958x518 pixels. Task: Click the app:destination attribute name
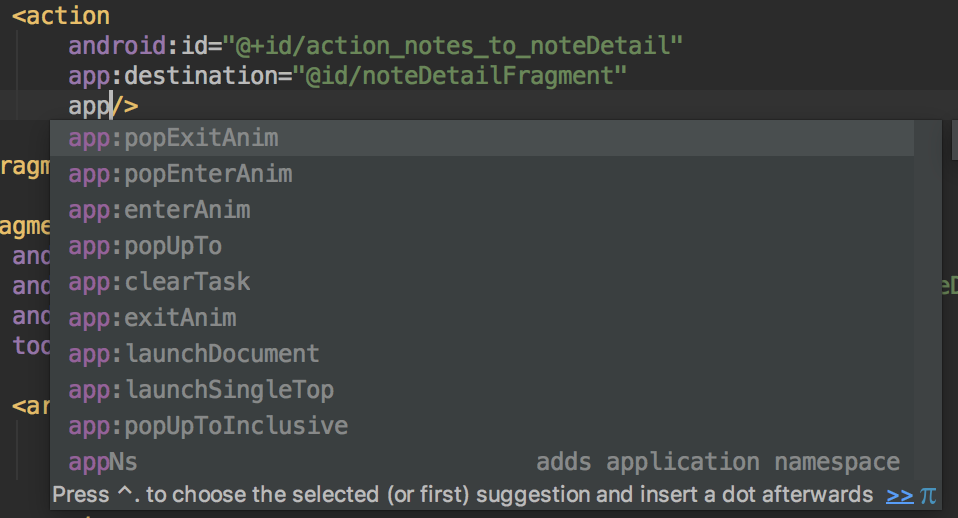173,76
